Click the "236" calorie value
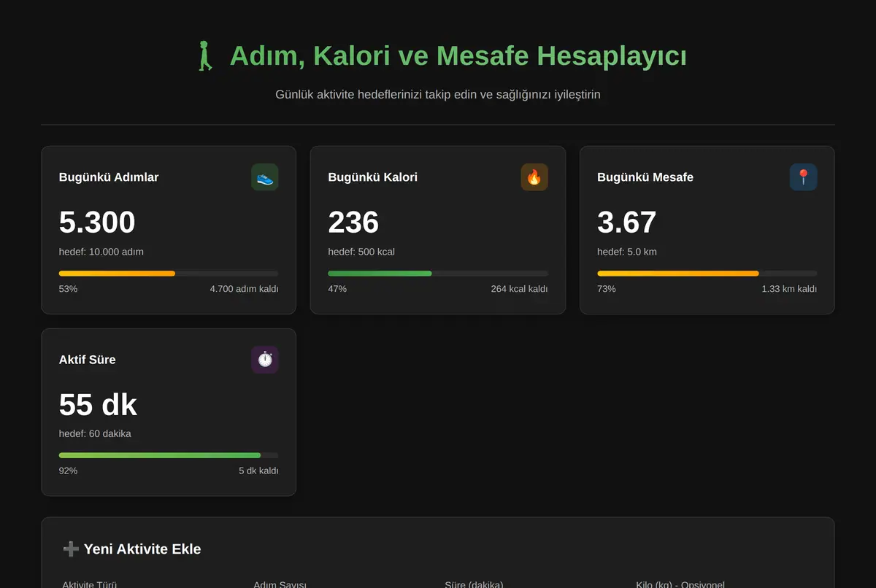The height and width of the screenshot is (588, 876). point(353,223)
